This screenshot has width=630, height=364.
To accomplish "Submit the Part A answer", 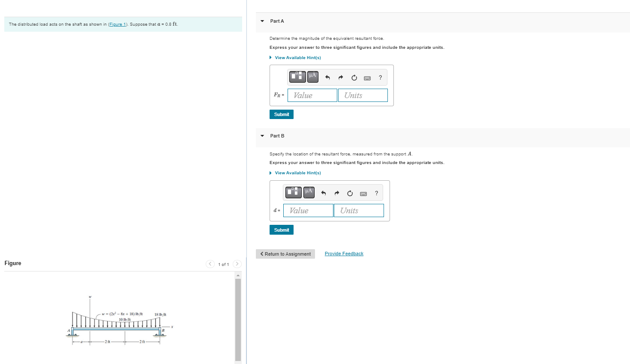I will point(281,114).
